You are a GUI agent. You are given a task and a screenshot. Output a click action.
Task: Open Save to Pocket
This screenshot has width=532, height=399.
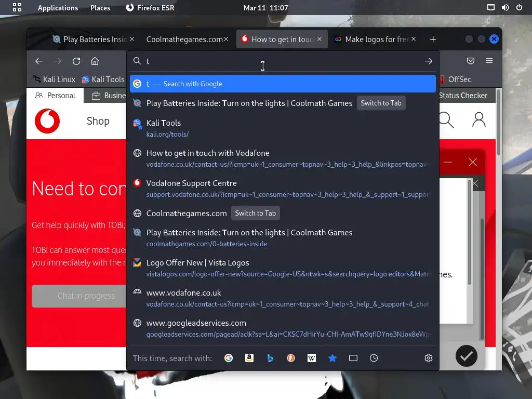[x=471, y=61]
